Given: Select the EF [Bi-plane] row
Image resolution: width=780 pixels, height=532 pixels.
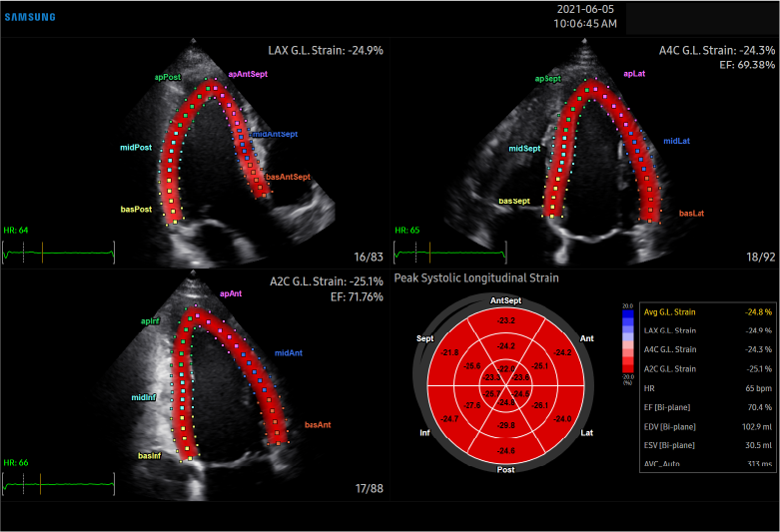Looking at the screenshot, I should pyautogui.click(x=707, y=407).
